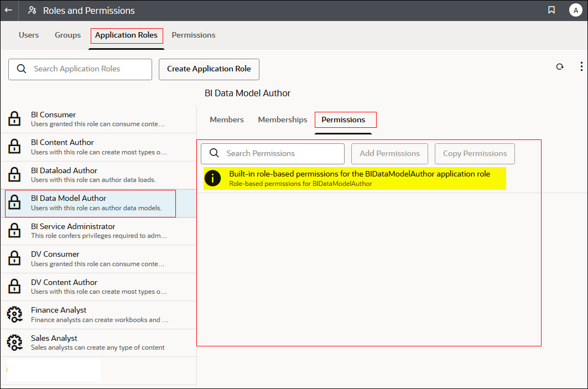Open the user avatar in the top-right corner
Image resolution: width=588 pixels, height=389 pixels.
(x=576, y=10)
